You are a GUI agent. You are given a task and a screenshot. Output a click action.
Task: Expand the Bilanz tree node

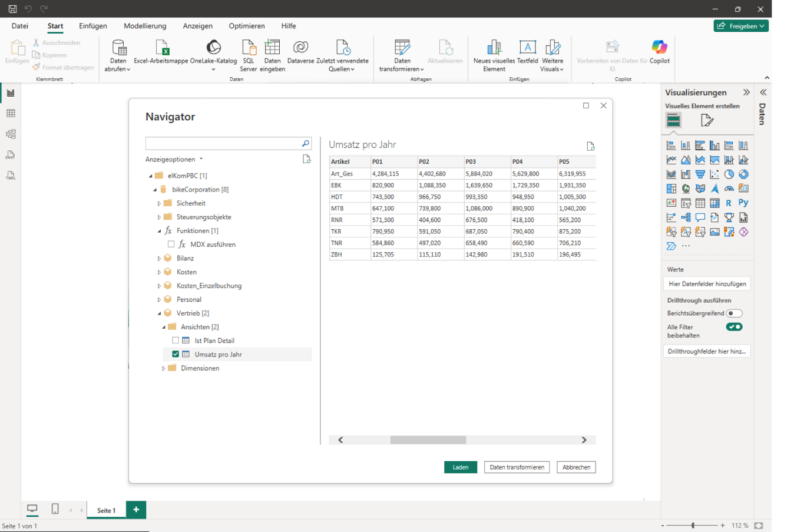(159, 259)
